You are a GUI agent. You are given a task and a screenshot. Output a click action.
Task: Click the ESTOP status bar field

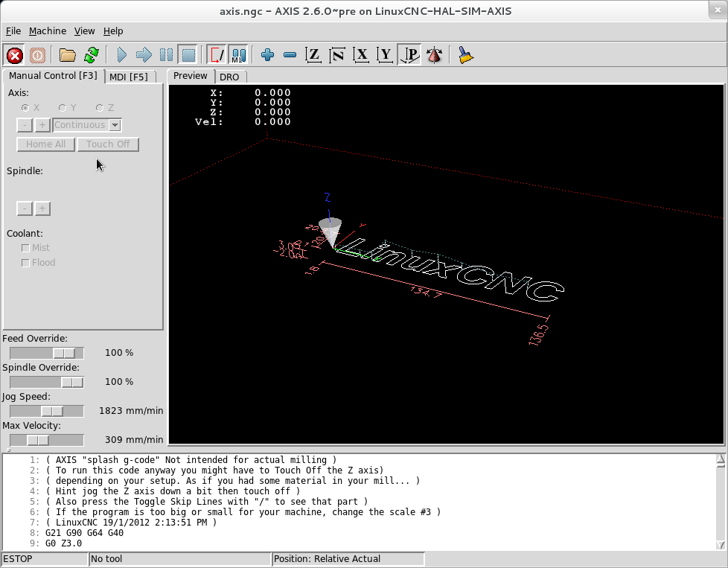(45, 559)
